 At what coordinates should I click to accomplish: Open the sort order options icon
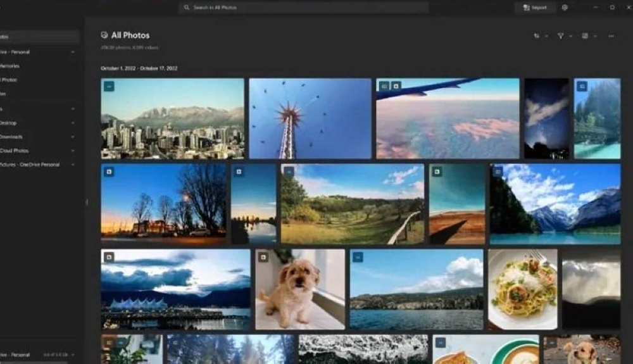[x=537, y=36]
